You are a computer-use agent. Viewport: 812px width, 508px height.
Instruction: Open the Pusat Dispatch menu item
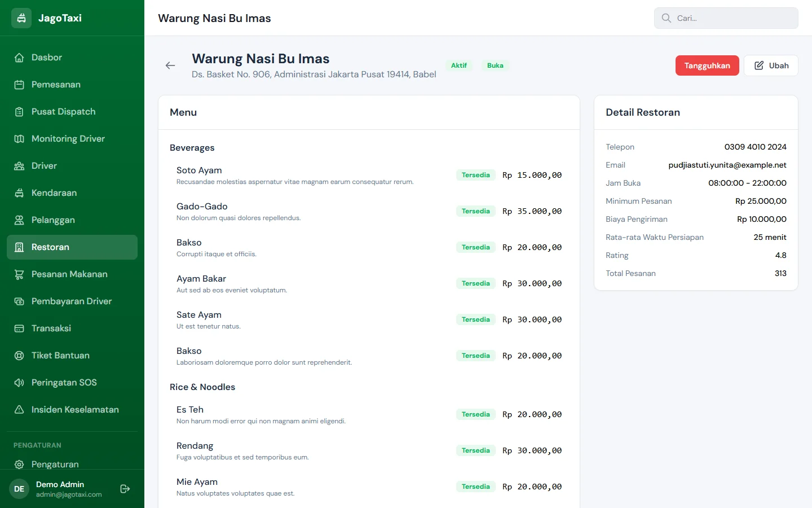[x=72, y=112]
